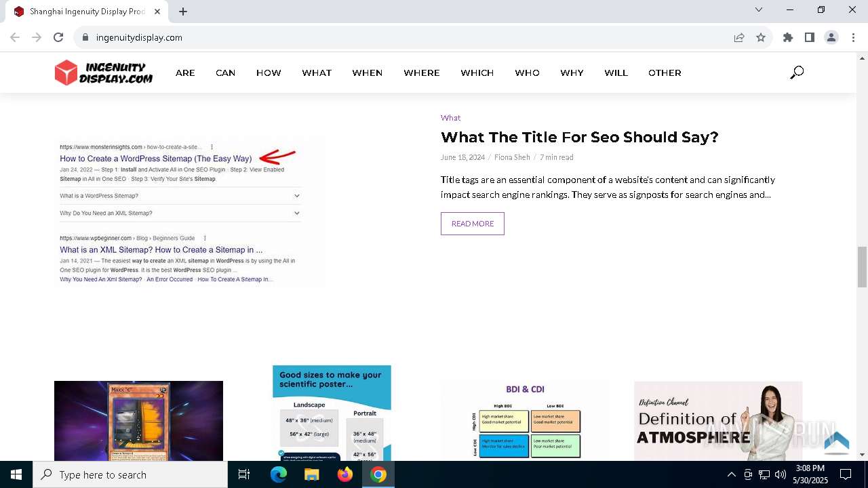This screenshot has width=868, height=488.
Task: Open Chrome profile avatar
Action: pyautogui.click(x=831, y=37)
